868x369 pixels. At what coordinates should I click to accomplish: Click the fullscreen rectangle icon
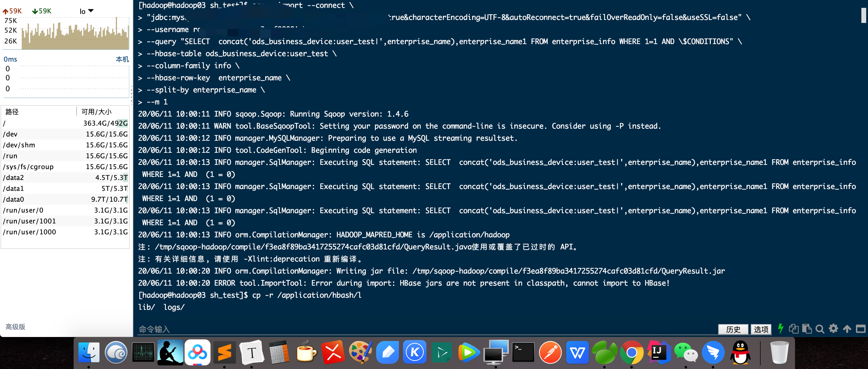[860, 329]
